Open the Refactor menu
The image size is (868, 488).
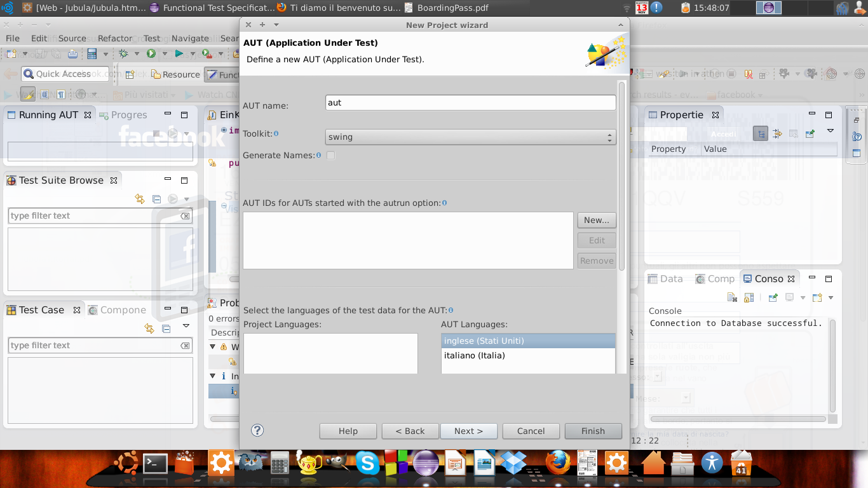(x=115, y=38)
